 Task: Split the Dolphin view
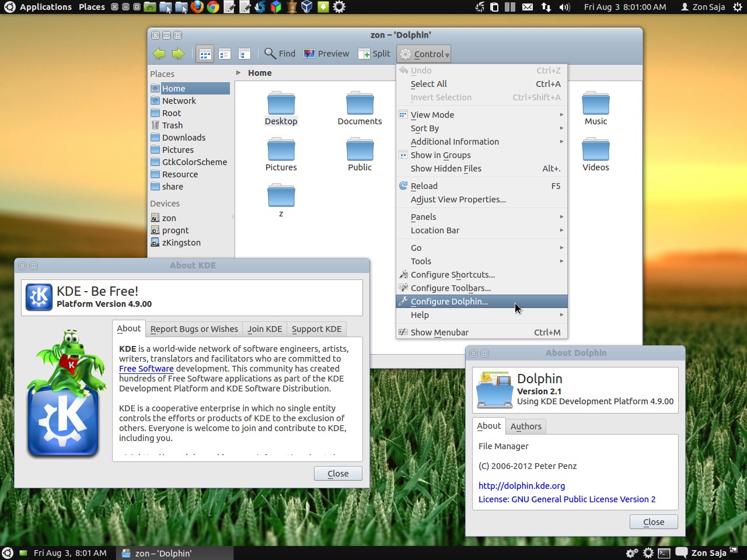[374, 54]
